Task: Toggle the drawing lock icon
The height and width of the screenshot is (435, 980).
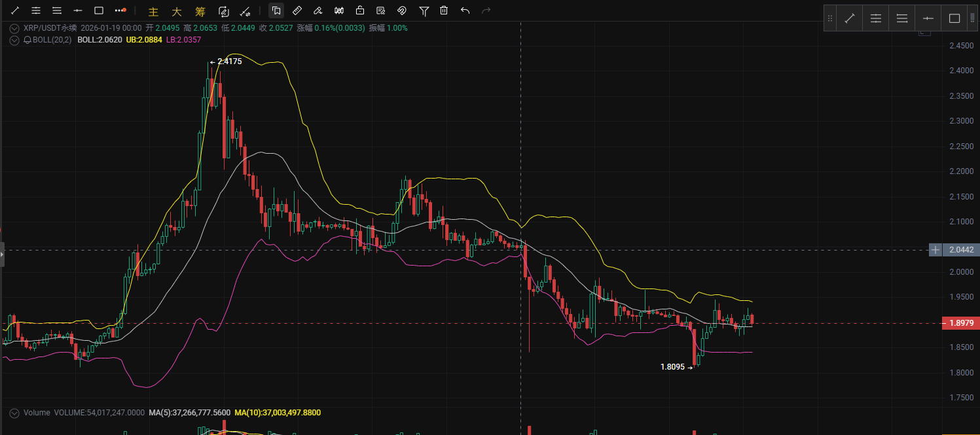Action: click(x=359, y=10)
